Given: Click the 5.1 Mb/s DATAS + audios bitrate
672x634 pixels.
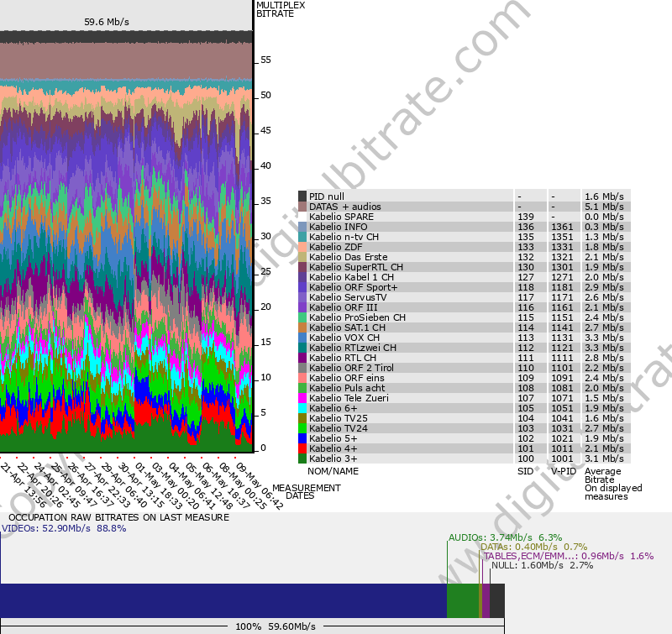Looking at the screenshot, I should [x=604, y=207].
